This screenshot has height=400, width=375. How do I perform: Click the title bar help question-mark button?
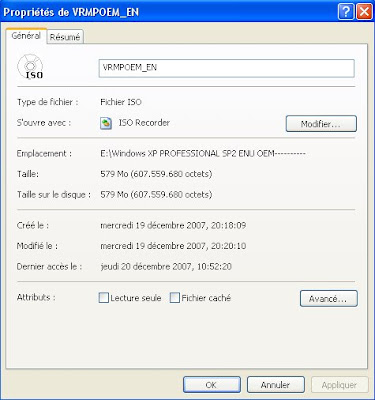click(x=346, y=12)
